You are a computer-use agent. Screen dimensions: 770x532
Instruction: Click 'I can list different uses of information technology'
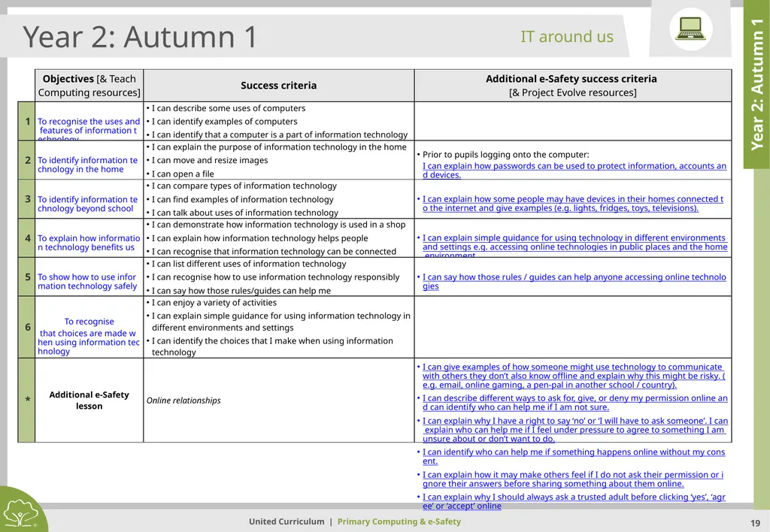click(249, 264)
